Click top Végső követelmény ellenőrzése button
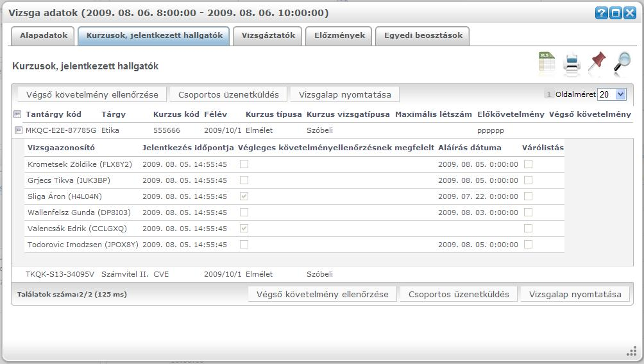This screenshot has width=644, height=364. click(x=92, y=94)
